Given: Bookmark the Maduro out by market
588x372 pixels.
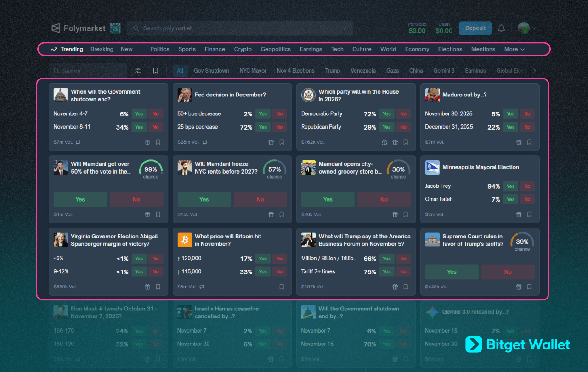Looking at the screenshot, I should point(530,142).
